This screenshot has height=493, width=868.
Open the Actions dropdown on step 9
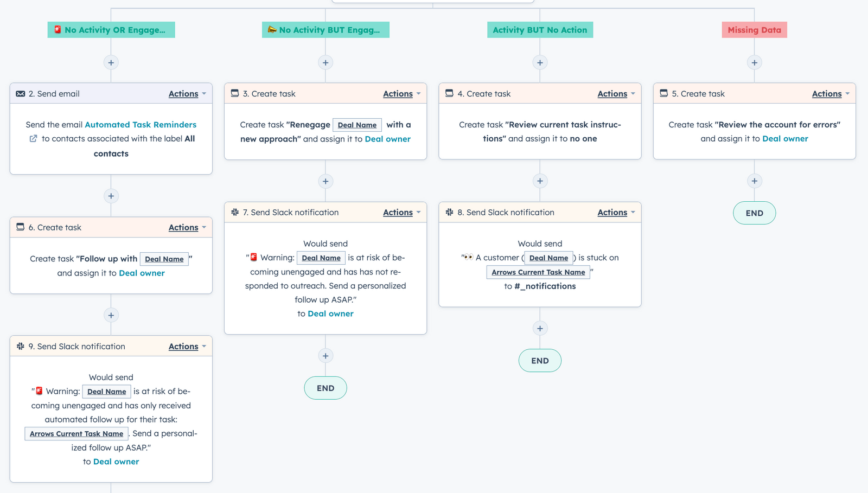[x=183, y=346]
